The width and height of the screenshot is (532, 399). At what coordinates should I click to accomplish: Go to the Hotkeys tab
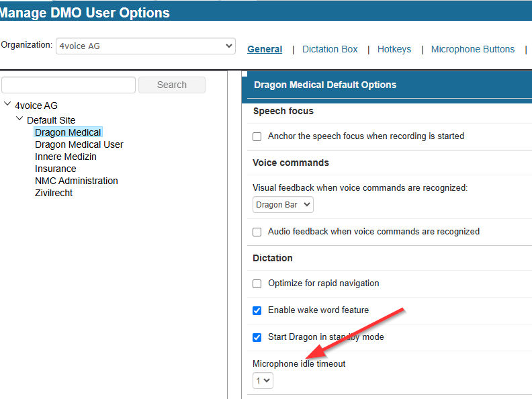click(x=394, y=49)
